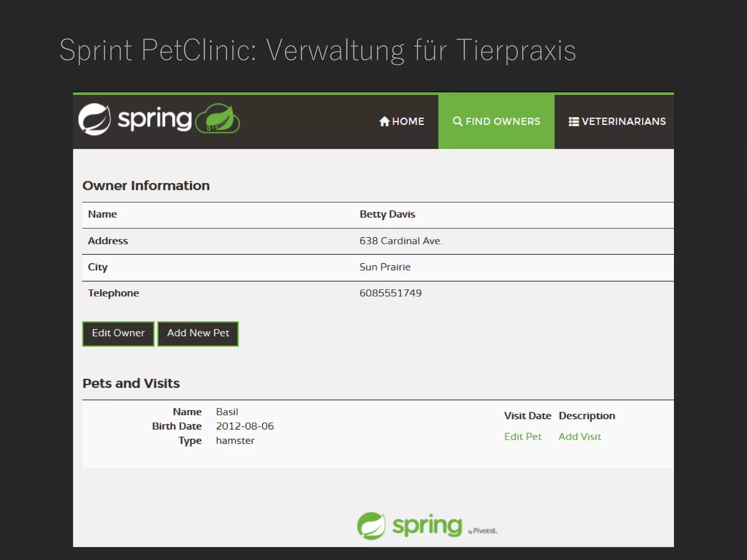Click the house icon beside HOME
Viewport: 747px width, 560px height.
point(384,121)
